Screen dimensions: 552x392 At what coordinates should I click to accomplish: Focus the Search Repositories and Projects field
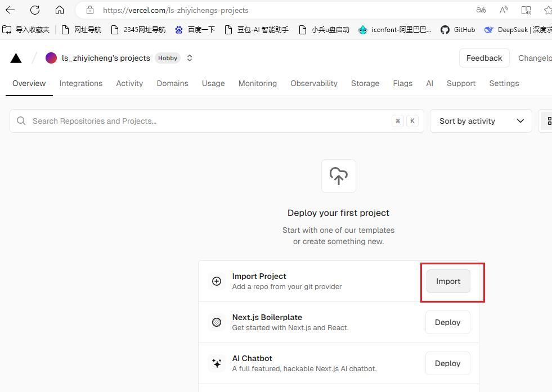217,121
